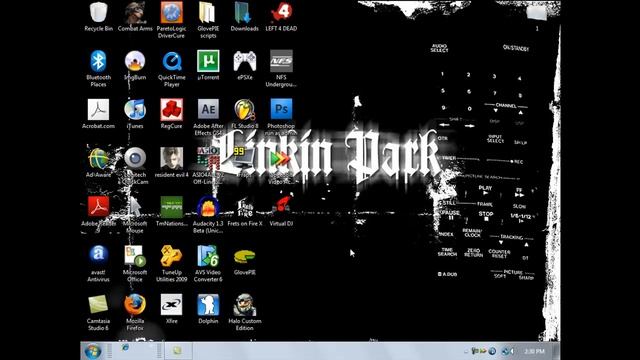Open the Xfire desktop shortcut
The height and width of the screenshot is (360, 640).
pyautogui.click(x=171, y=309)
